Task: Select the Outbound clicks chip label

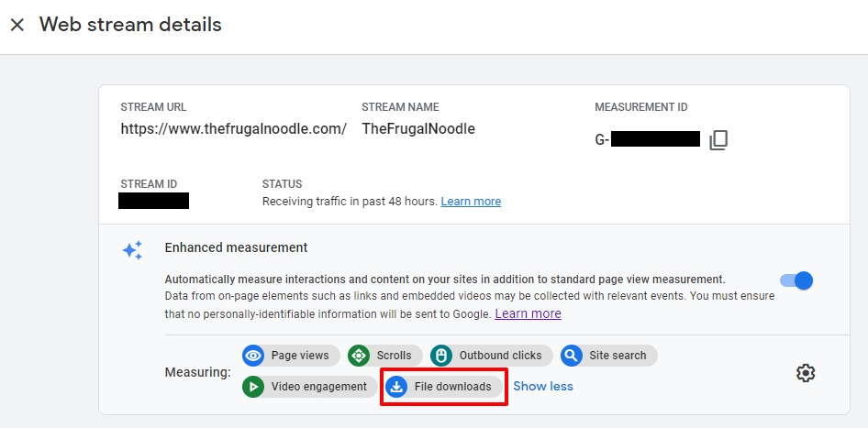Action: click(500, 356)
